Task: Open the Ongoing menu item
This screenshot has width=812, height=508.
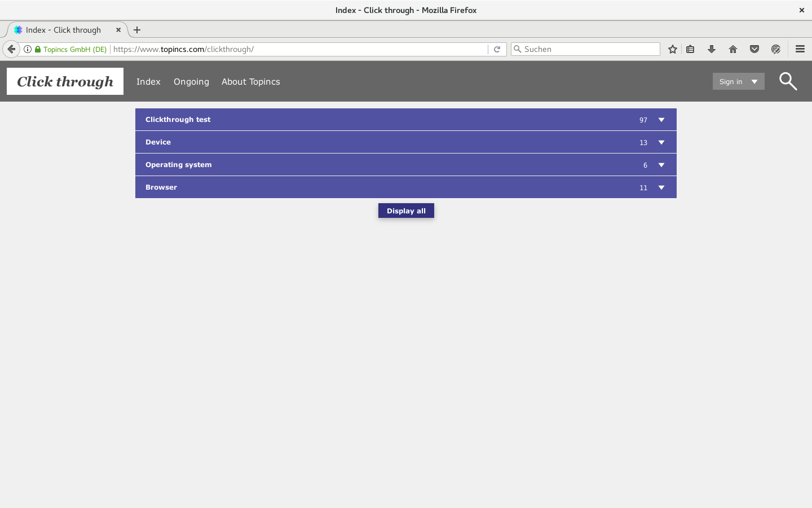Action: pos(191,81)
